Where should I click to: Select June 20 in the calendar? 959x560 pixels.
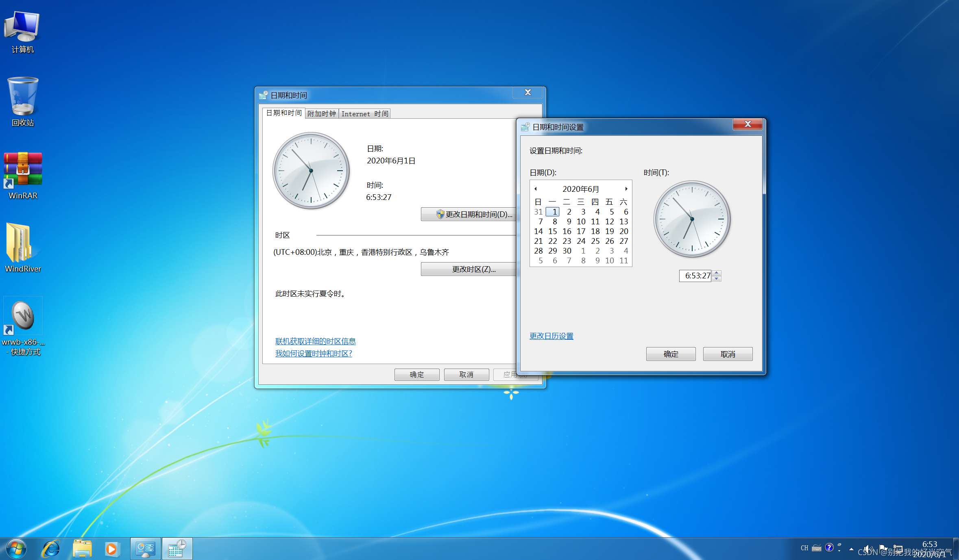coord(624,231)
